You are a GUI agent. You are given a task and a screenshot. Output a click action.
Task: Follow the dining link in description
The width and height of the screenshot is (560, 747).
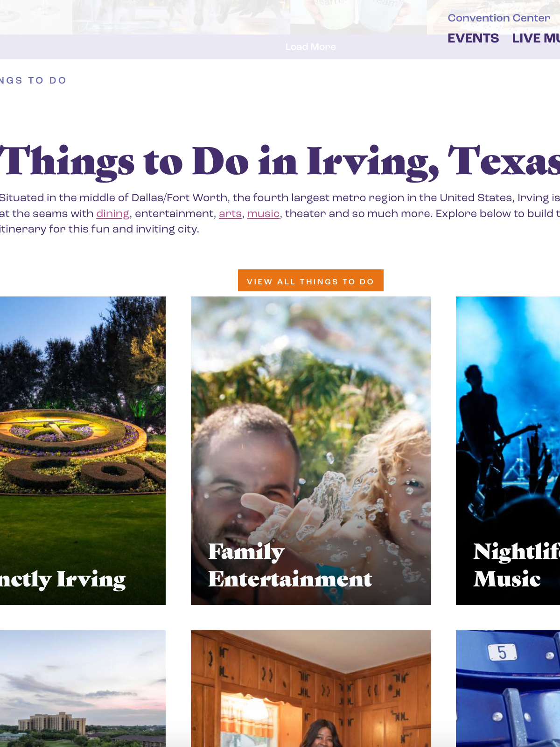(x=112, y=213)
